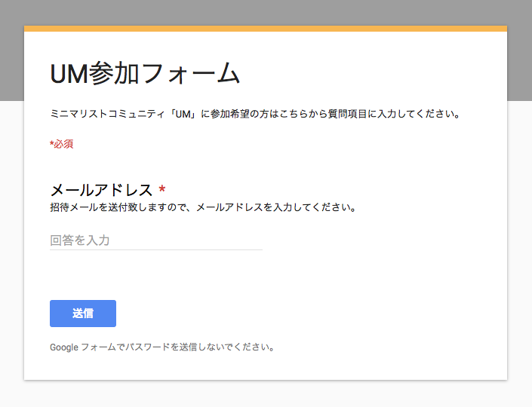Click the helper text 招待メールを送付致します
This screenshot has height=407, width=532.
[203, 207]
